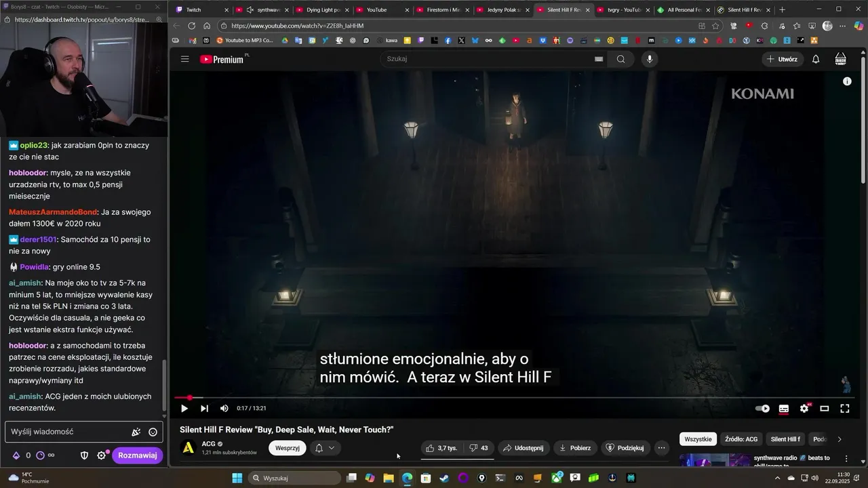
Task: Select the Wszystkie filter chip
Action: click(698, 439)
